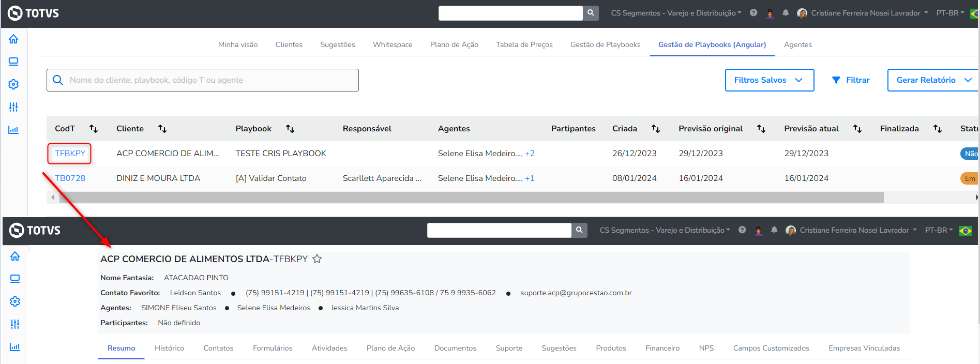The height and width of the screenshot is (364, 980).
Task: Click the Brazil flag in lower header
Action: [x=966, y=231]
